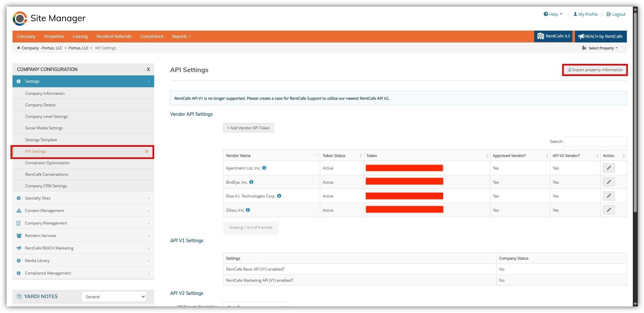Edit the BirdEye, Inc. token row
The image size is (644, 313).
[x=609, y=182]
